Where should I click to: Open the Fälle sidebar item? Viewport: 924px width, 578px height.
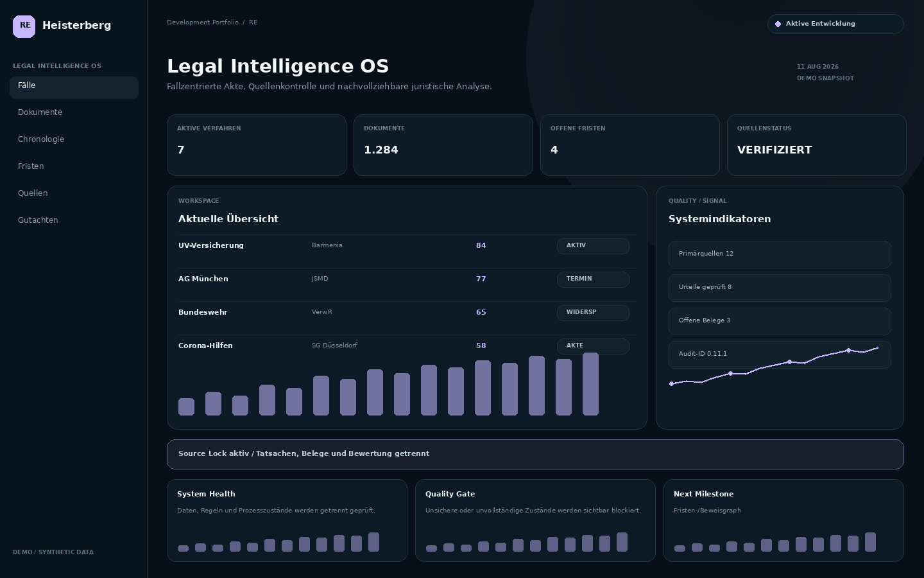click(74, 87)
